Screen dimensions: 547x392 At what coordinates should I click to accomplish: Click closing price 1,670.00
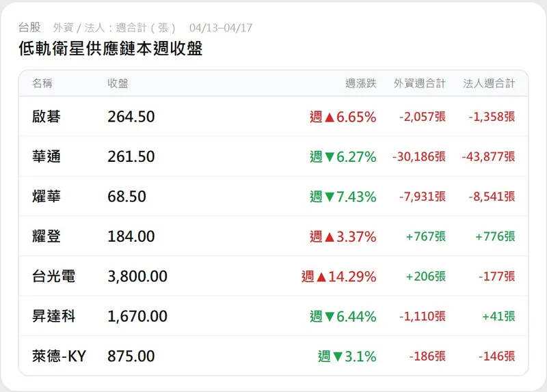[137, 316]
